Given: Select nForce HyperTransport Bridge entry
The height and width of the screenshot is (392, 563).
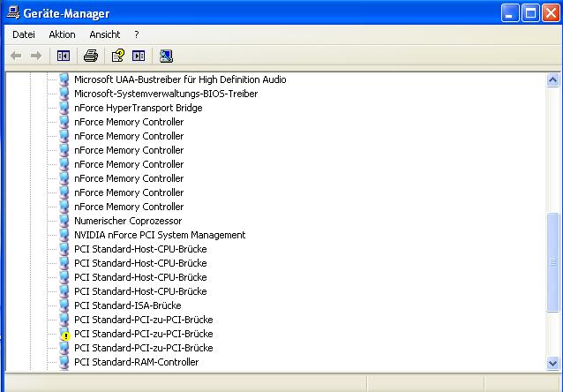Looking at the screenshot, I should click(139, 108).
